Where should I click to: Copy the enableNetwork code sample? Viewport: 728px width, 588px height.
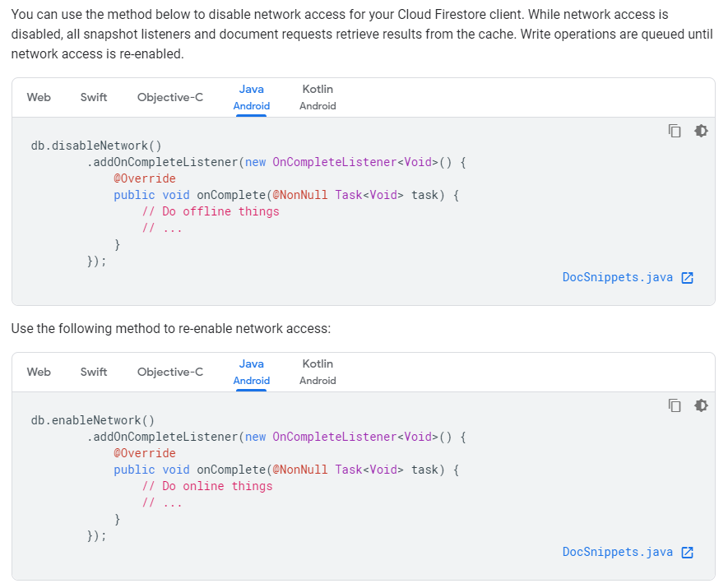tap(675, 405)
